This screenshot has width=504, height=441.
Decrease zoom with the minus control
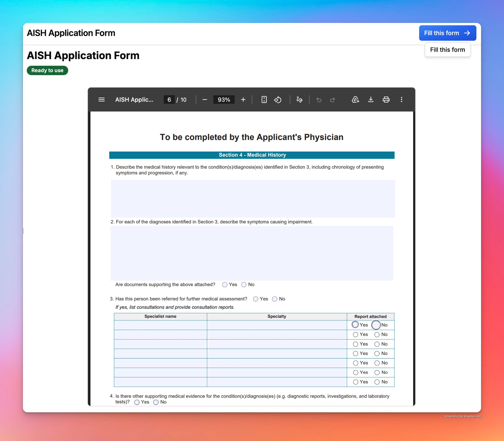(205, 100)
